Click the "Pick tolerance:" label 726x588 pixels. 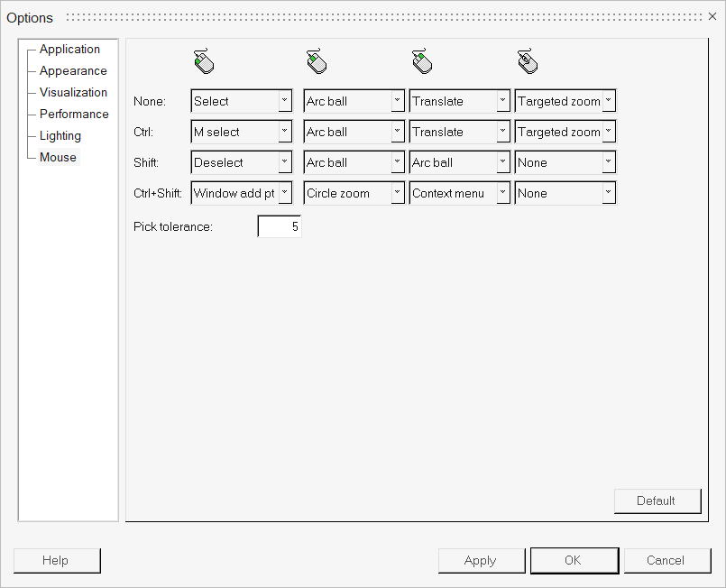[172, 226]
